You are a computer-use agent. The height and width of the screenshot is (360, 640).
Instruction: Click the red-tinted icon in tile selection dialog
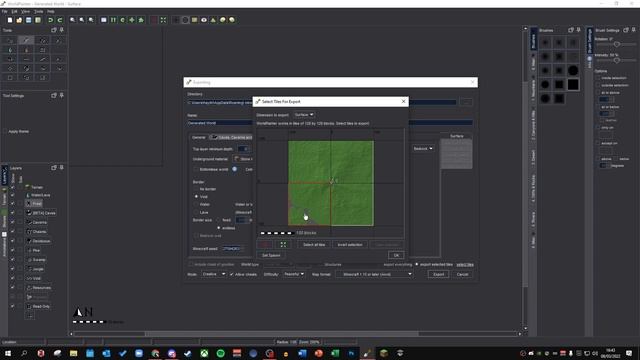coord(265,244)
